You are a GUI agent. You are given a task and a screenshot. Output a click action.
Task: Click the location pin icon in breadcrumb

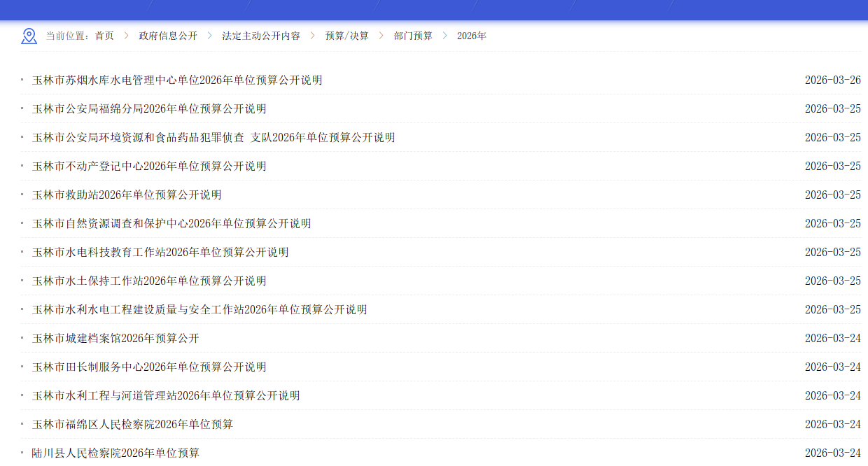coord(29,36)
